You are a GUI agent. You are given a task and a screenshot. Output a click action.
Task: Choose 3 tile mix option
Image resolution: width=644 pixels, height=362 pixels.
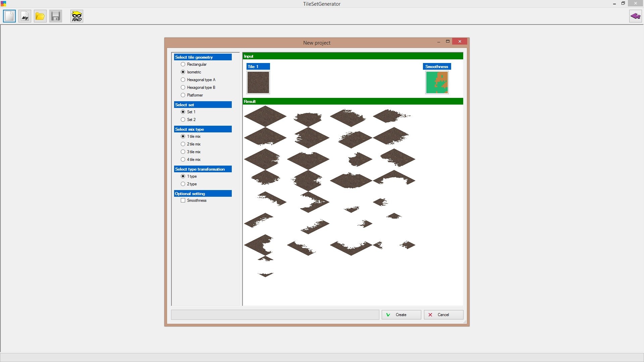click(x=183, y=152)
